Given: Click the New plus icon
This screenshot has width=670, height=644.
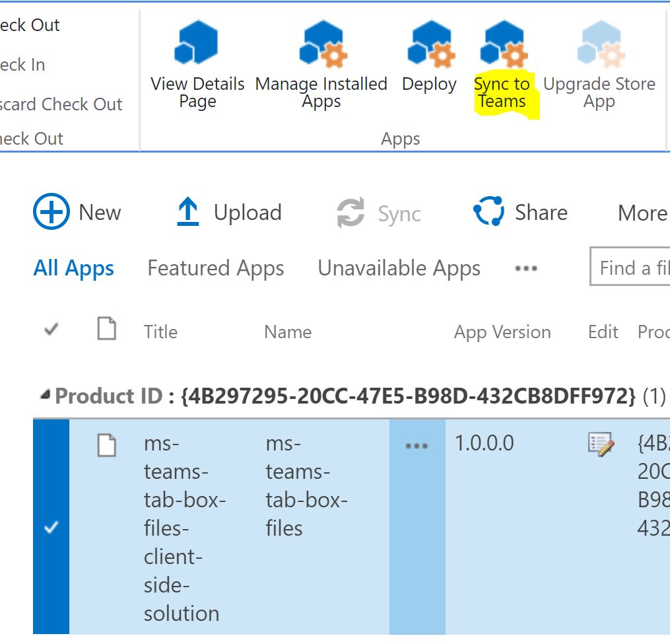Looking at the screenshot, I should pos(51,212).
